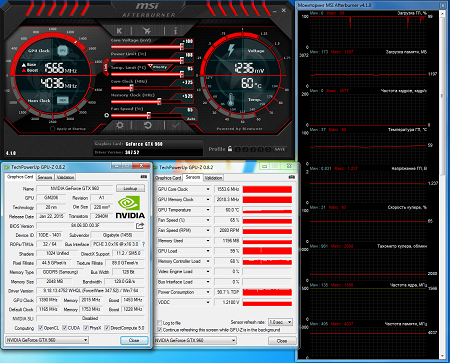Open the Memory Used sensor dropdown
The width and height of the screenshot is (450, 363).
(x=208, y=241)
